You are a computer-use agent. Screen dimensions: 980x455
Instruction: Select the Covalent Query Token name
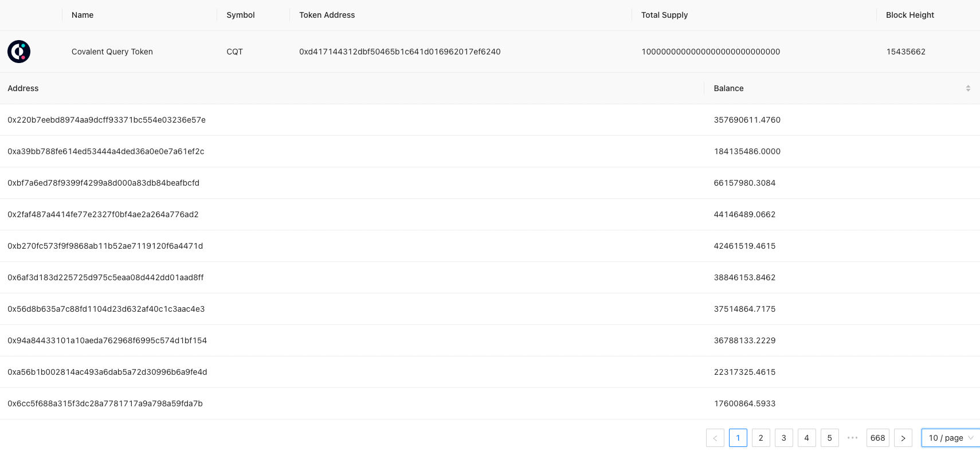[112, 52]
